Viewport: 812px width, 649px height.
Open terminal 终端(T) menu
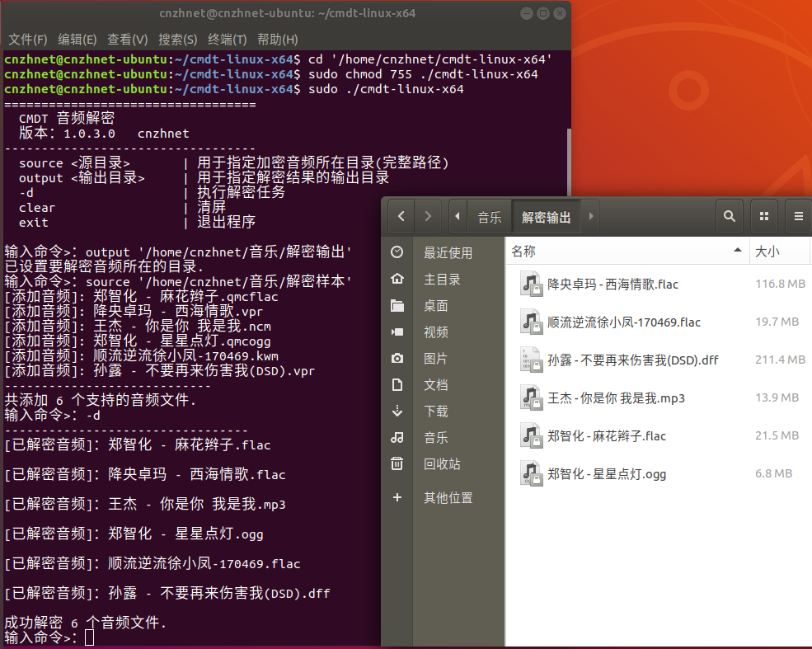click(x=227, y=40)
